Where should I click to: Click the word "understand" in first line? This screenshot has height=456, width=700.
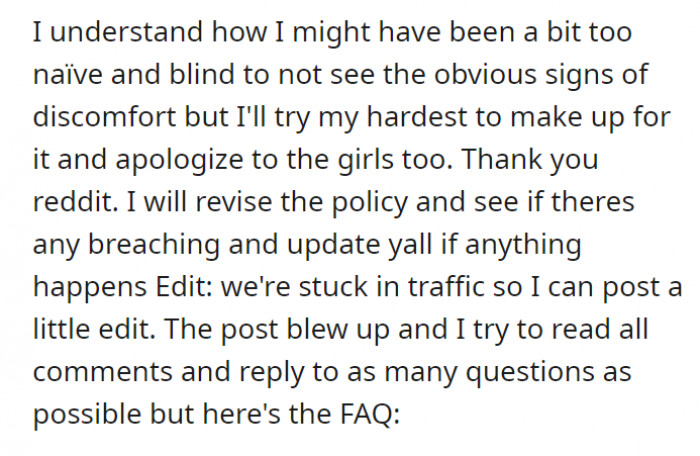tap(126, 32)
